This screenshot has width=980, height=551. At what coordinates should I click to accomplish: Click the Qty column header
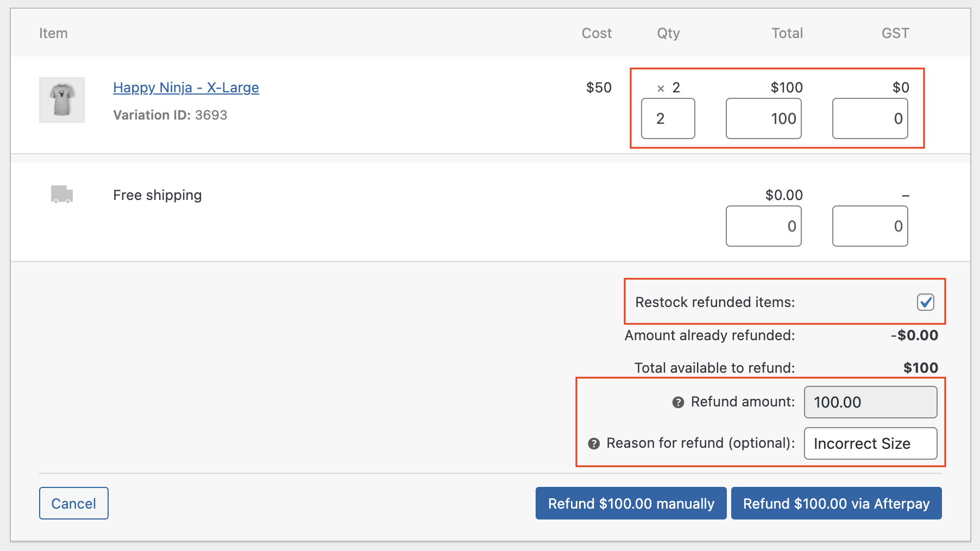pyautogui.click(x=668, y=33)
